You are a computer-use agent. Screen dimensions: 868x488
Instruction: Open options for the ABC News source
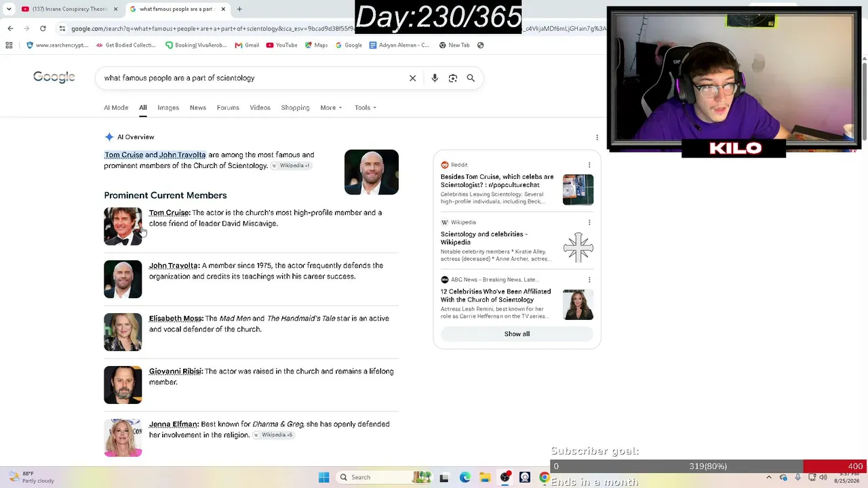pyautogui.click(x=589, y=279)
